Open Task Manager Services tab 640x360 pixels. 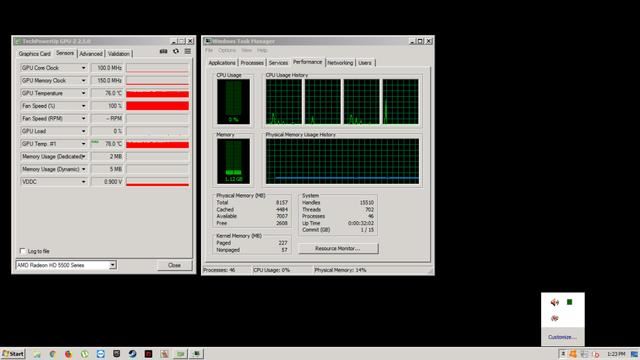[x=278, y=63]
